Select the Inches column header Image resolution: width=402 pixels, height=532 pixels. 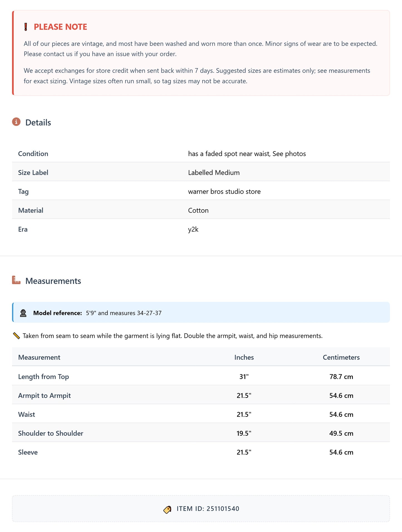[244, 357]
